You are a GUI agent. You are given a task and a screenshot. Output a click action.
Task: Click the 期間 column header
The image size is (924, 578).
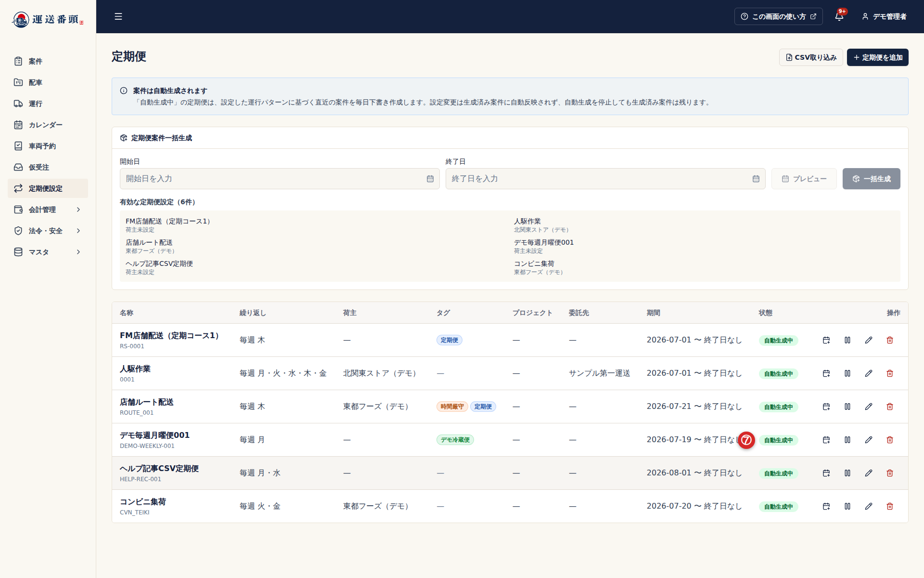point(654,313)
